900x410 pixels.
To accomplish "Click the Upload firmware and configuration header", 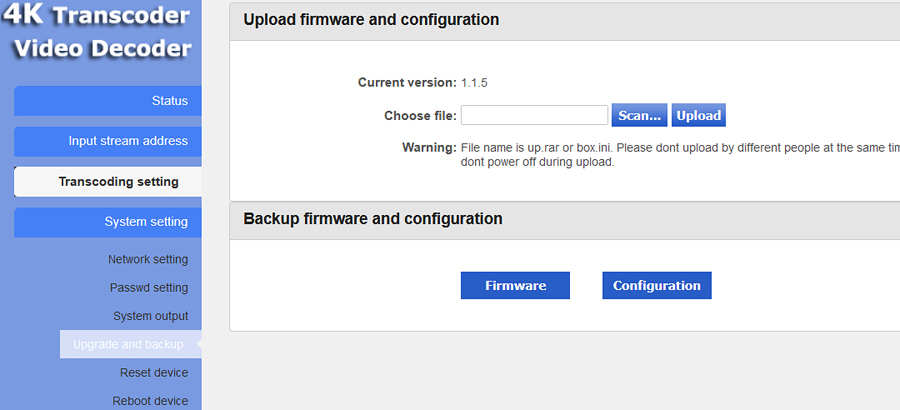I will click(371, 20).
